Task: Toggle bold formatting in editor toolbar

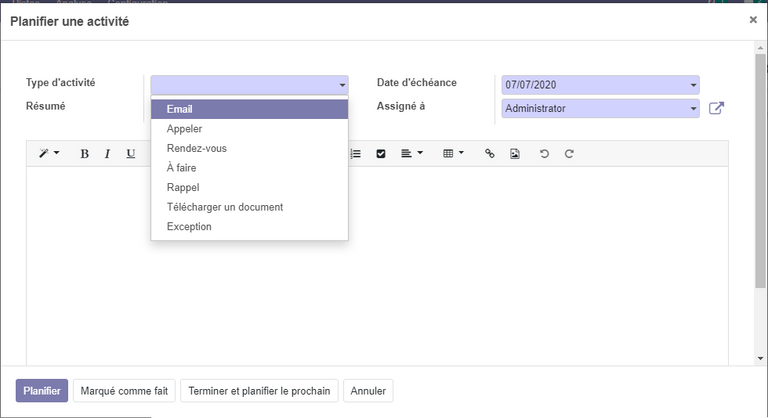Action: [x=84, y=154]
